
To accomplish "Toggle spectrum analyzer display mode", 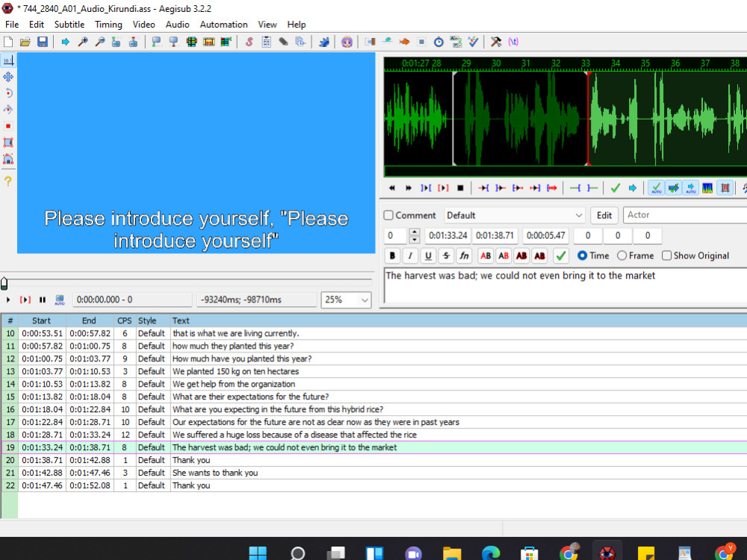I will point(707,188).
